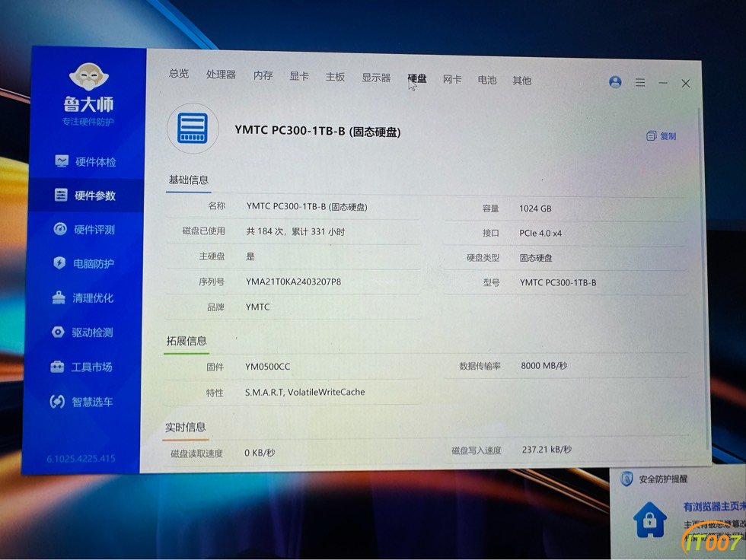The height and width of the screenshot is (560, 746).
Task: Close the Lu Dashi window
Action: pos(686,83)
